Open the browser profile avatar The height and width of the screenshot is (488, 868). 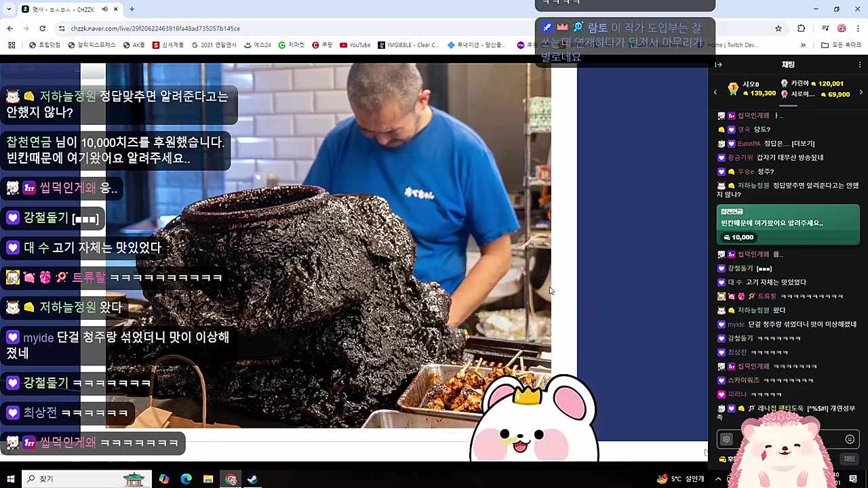click(x=842, y=28)
